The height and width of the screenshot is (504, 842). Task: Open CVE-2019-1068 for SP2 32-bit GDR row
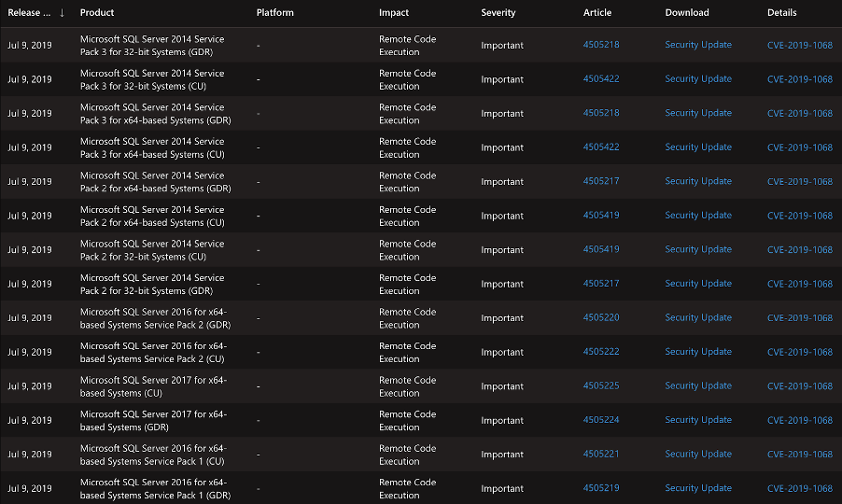point(800,284)
